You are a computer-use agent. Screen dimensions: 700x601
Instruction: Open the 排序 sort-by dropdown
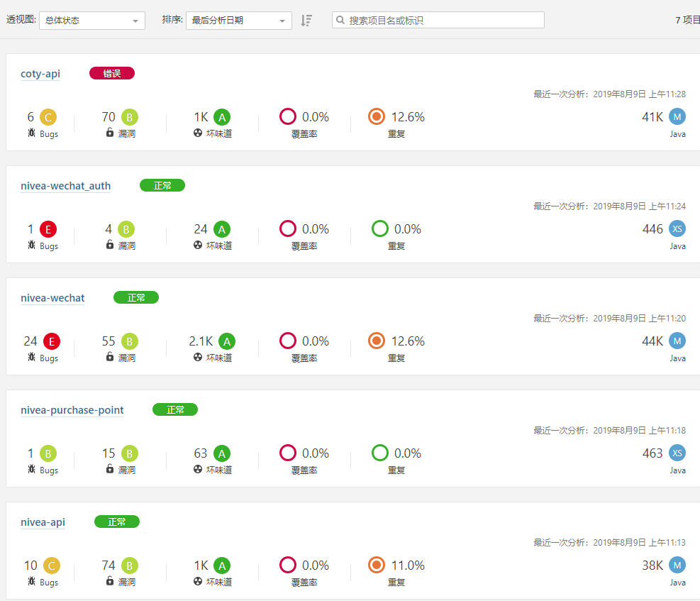238,21
